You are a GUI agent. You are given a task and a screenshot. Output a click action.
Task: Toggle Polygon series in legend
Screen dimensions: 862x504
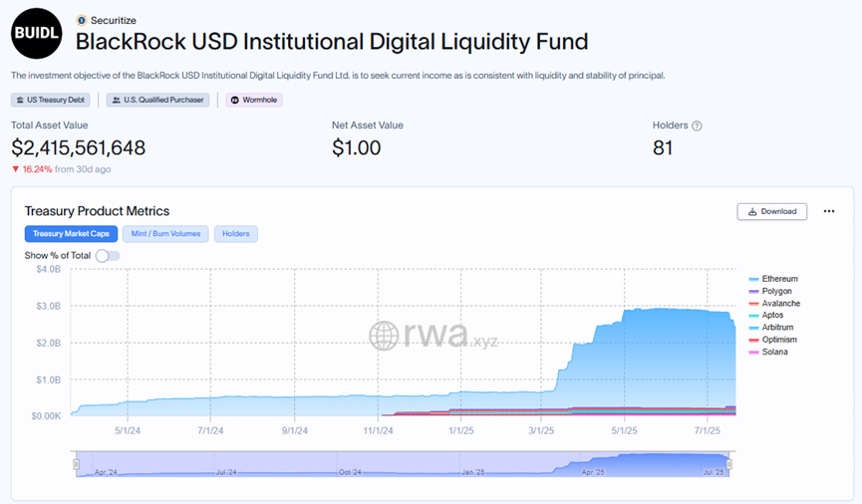pos(776,291)
